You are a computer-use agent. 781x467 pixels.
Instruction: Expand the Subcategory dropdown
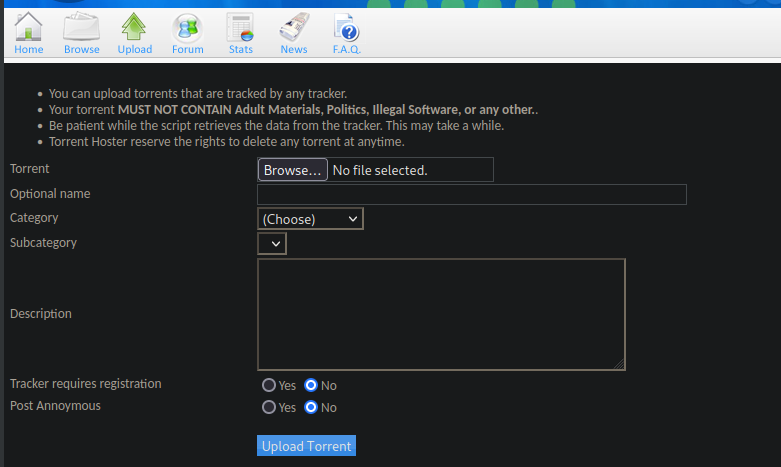[x=272, y=243]
